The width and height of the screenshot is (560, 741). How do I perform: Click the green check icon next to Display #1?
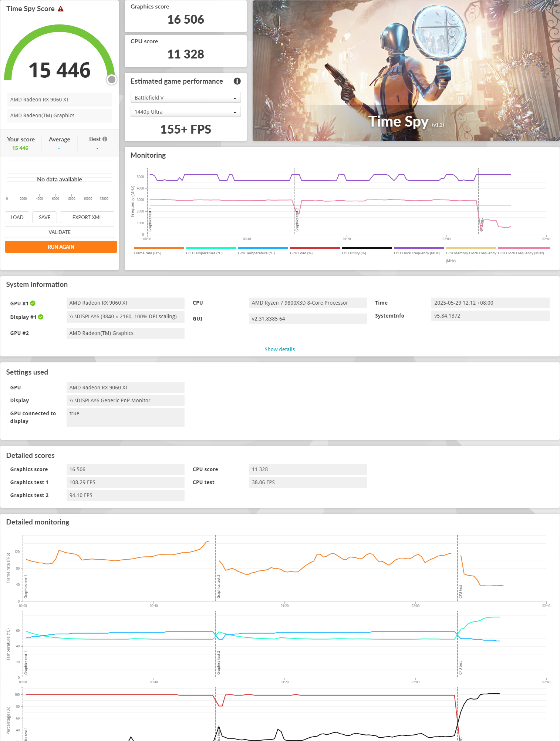coord(41,317)
